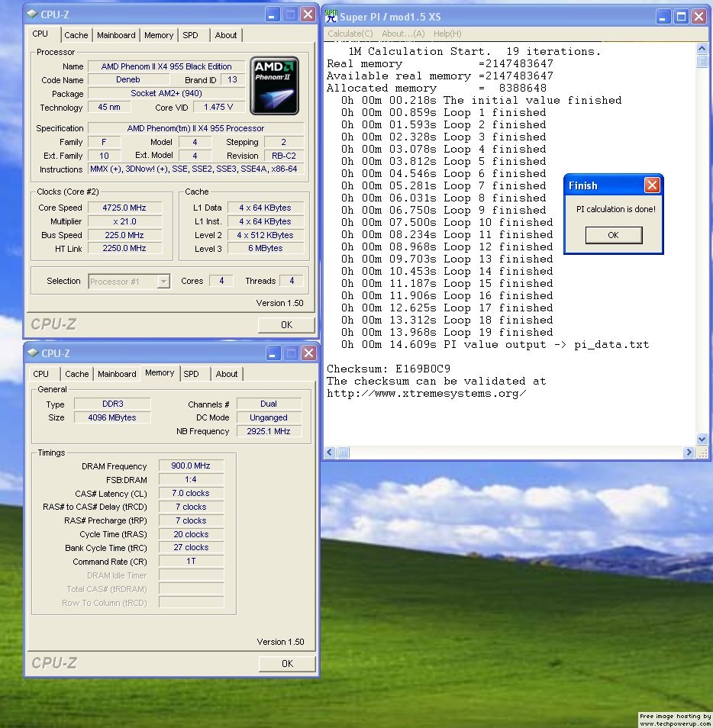Click Super PI horizontal scrollbar right arrow
The width and height of the screenshot is (713, 728).
point(689,453)
